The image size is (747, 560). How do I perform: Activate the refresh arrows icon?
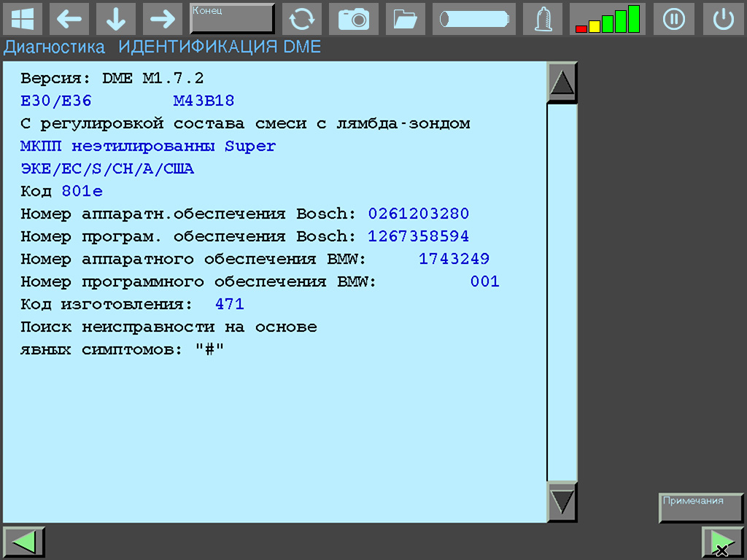(302, 19)
